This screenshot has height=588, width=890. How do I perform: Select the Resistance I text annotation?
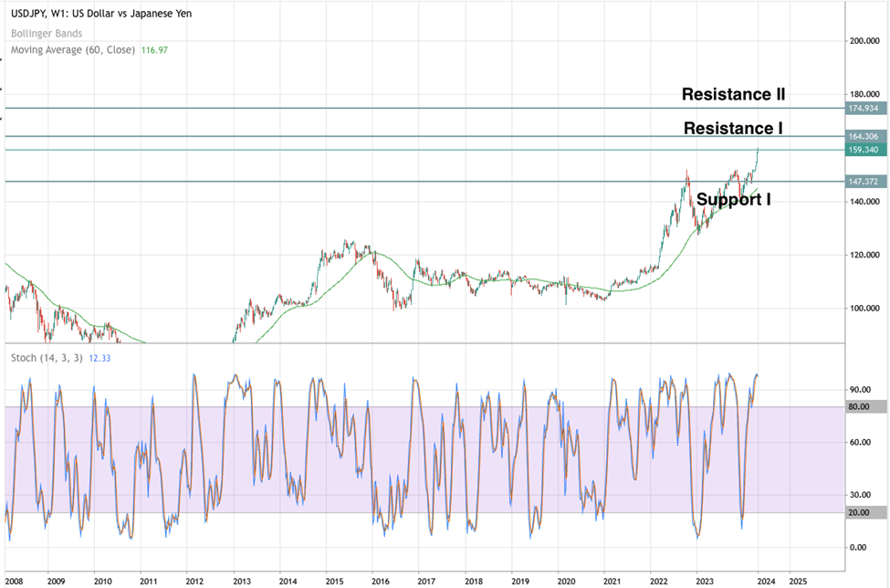click(x=733, y=129)
